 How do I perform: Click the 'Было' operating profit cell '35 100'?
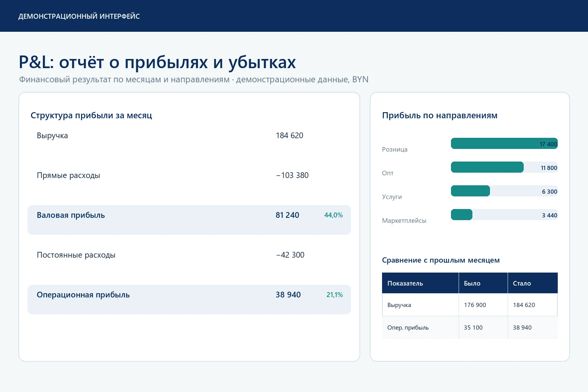pos(483,328)
